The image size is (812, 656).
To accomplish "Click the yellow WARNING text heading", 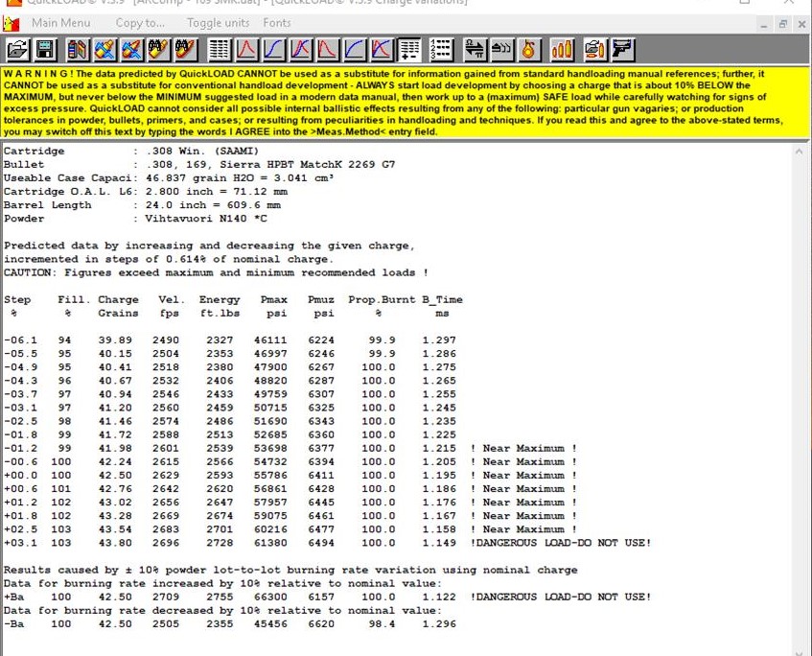I will (x=38, y=74).
